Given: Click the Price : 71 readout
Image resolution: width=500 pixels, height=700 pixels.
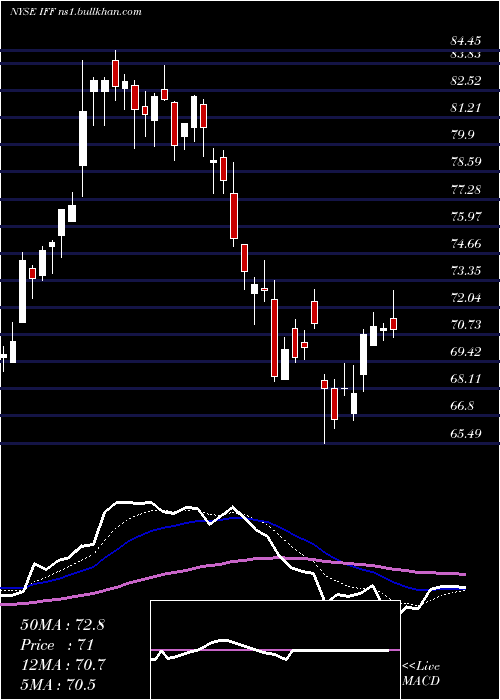Looking at the screenshot, I should [56, 645].
